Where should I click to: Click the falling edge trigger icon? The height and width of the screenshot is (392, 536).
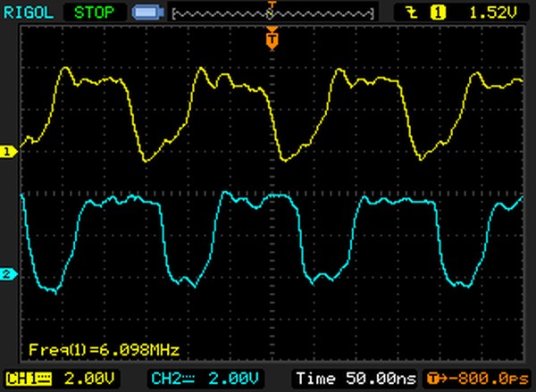pyautogui.click(x=413, y=13)
